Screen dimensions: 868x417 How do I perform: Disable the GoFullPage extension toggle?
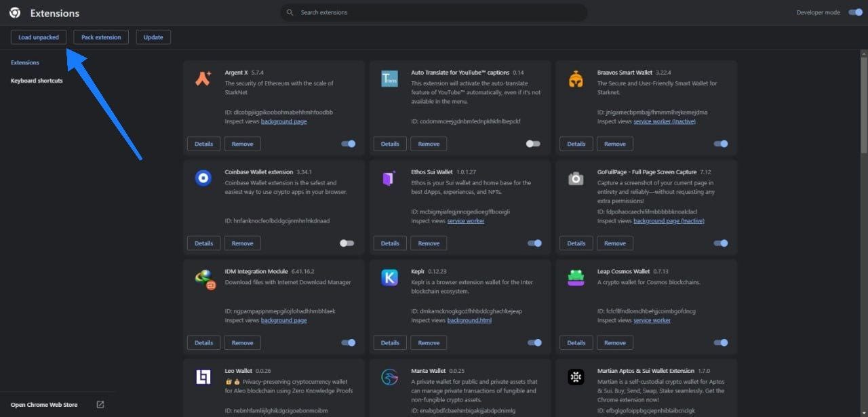[720, 243]
